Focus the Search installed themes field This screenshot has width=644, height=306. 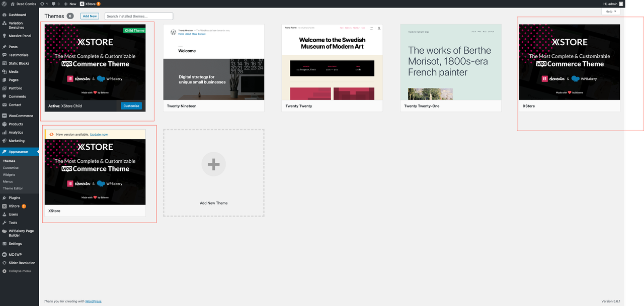[x=139, y=16]
